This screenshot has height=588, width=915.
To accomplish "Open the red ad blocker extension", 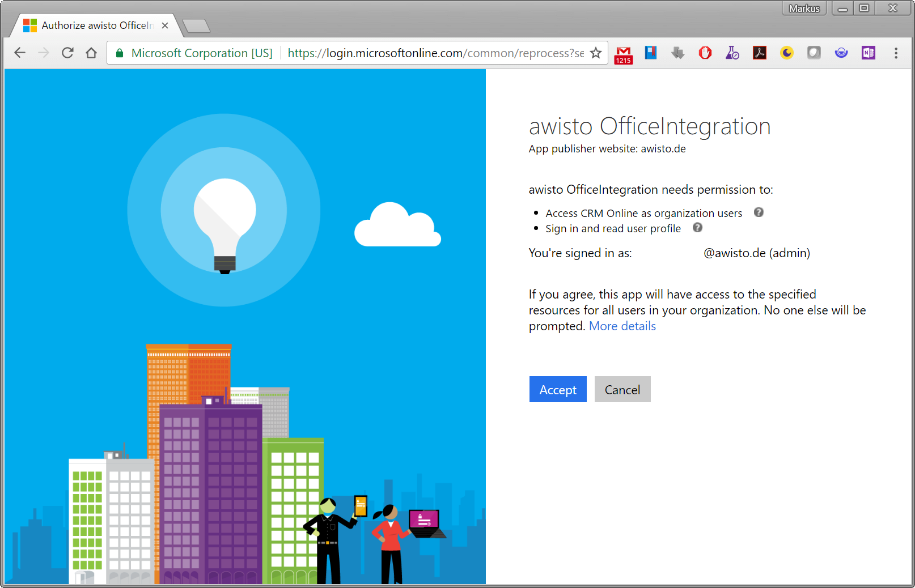I will [705, 53].
